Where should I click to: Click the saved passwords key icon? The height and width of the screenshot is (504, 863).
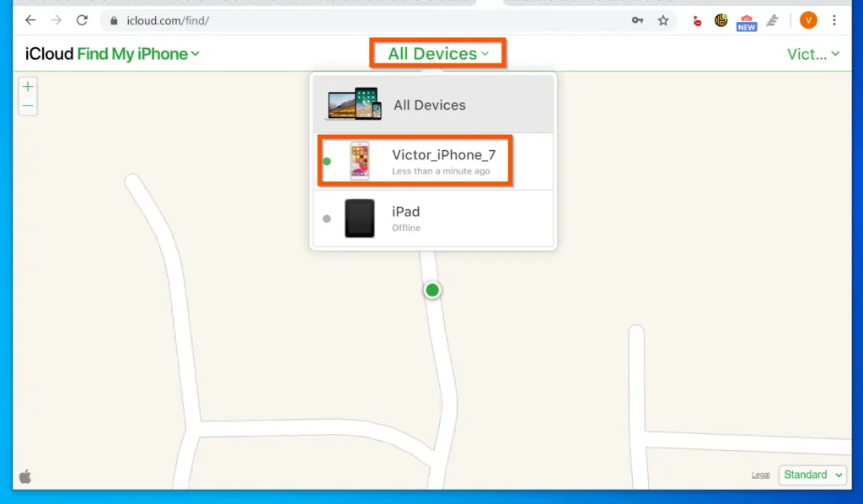[638, 20]
